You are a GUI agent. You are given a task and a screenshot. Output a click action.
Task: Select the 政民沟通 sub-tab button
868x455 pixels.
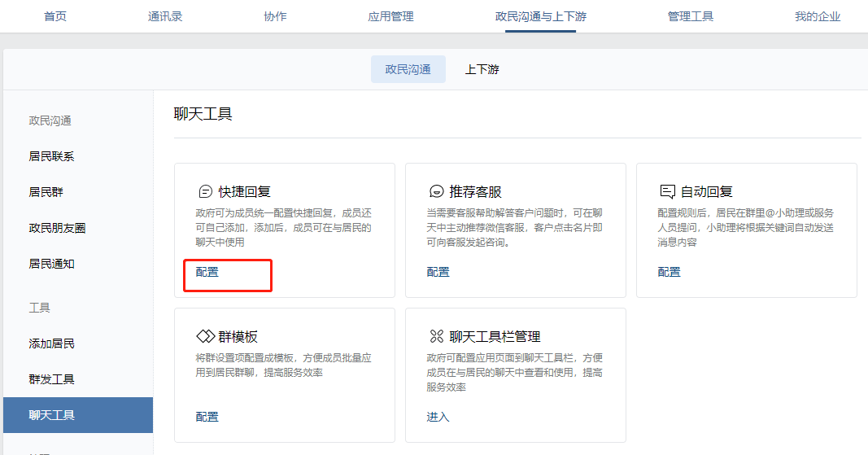point(408,69)
